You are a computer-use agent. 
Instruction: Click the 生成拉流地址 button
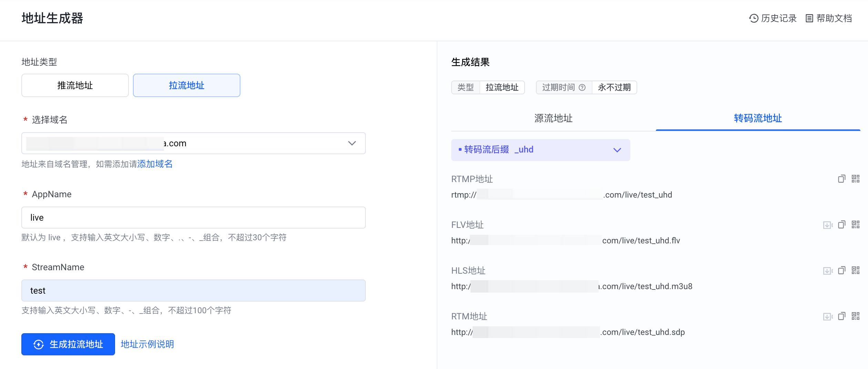point(68,344)
